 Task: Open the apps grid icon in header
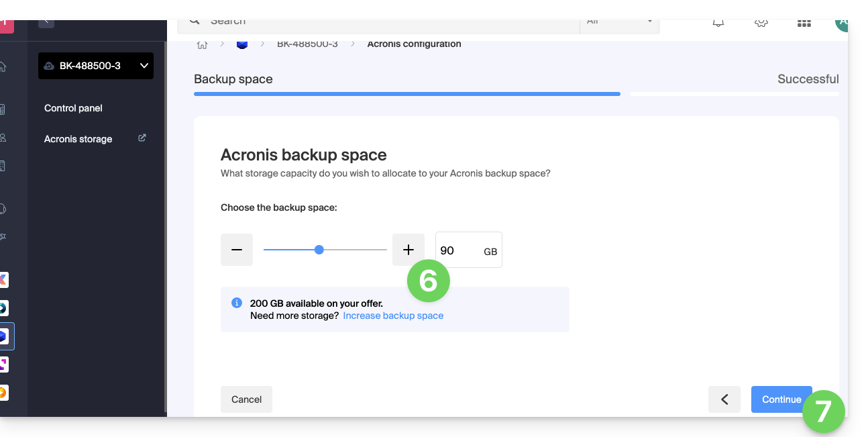(804, 23)
